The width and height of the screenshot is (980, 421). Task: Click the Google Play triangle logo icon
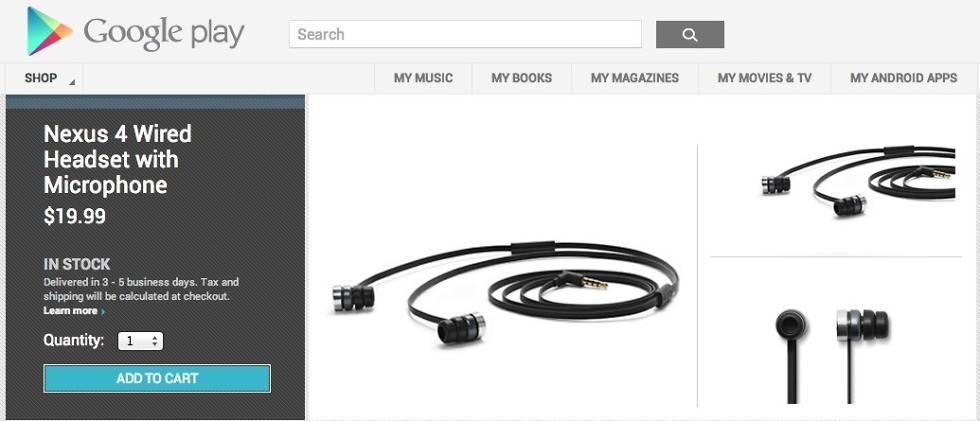click(49, 31)
